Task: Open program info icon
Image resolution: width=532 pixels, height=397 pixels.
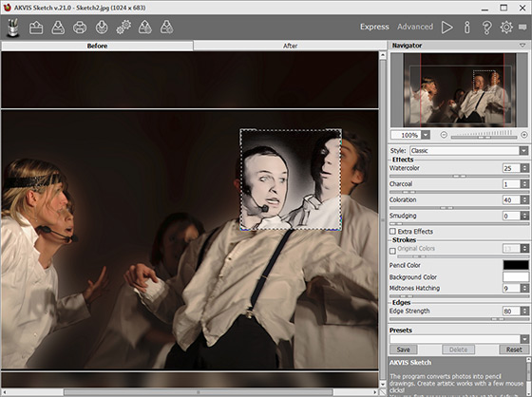Action: [467, 28]
